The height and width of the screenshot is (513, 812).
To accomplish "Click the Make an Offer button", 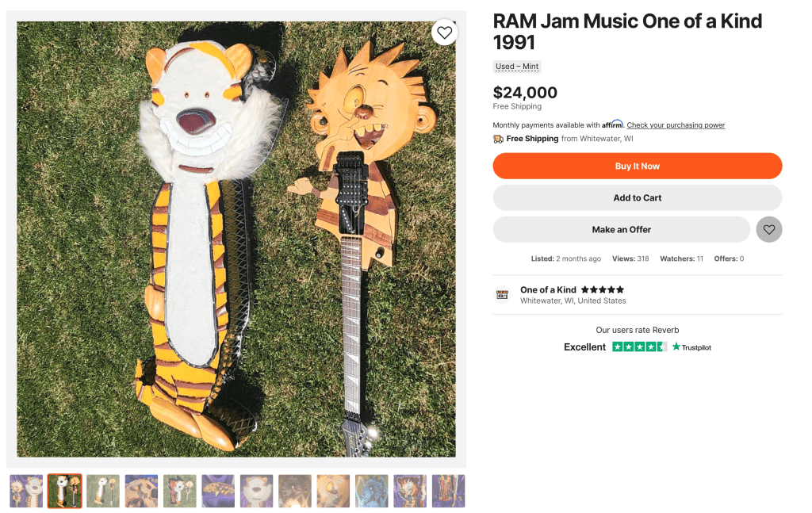I will click(621, 229).
